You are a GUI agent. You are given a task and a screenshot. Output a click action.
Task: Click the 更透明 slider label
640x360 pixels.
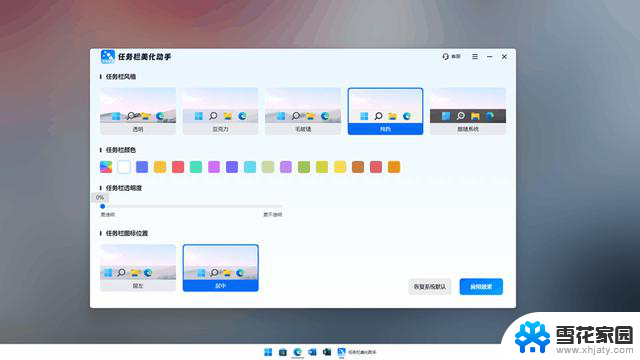tap(108, 215)
